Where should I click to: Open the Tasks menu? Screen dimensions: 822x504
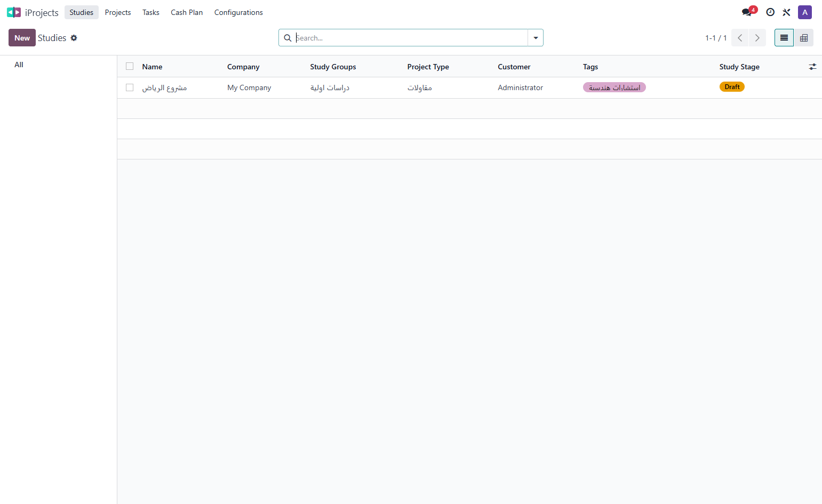151,12
